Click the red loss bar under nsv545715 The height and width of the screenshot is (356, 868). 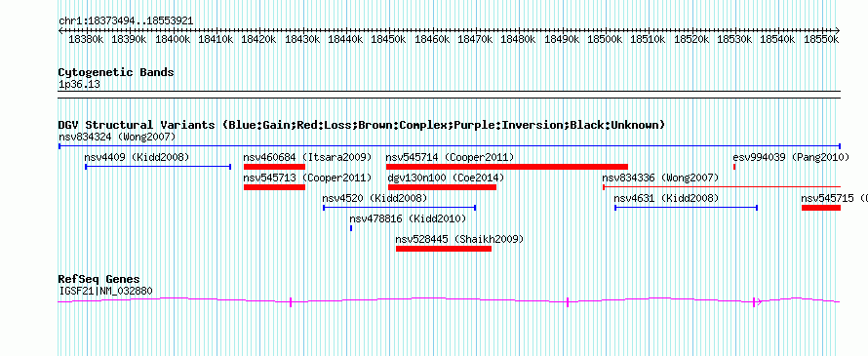click(x=821, y=208)
